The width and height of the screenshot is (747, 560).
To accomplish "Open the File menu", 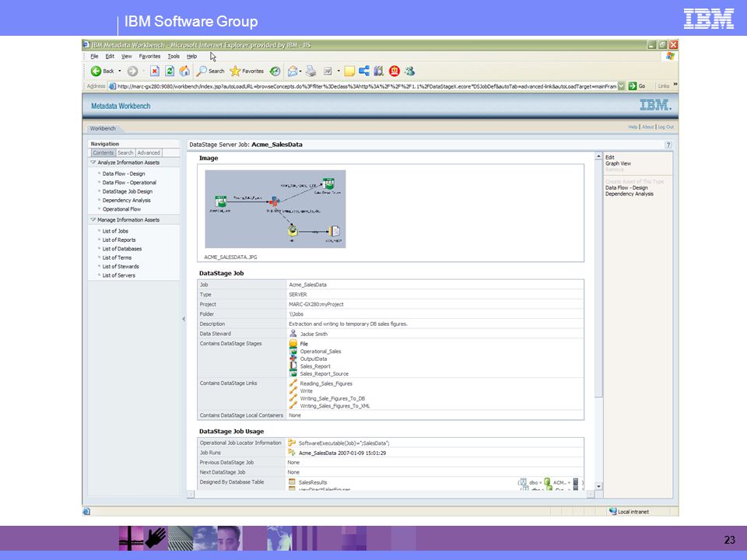I will [94, 56].
